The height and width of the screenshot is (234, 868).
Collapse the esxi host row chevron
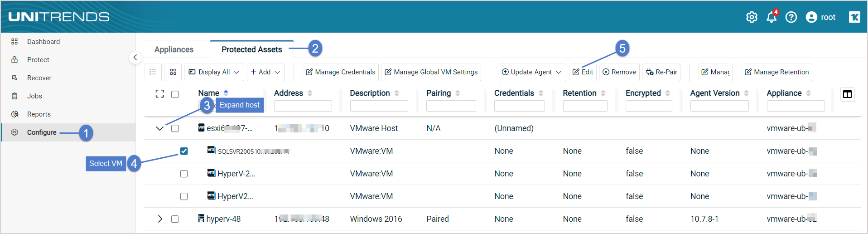pos(159,128)
